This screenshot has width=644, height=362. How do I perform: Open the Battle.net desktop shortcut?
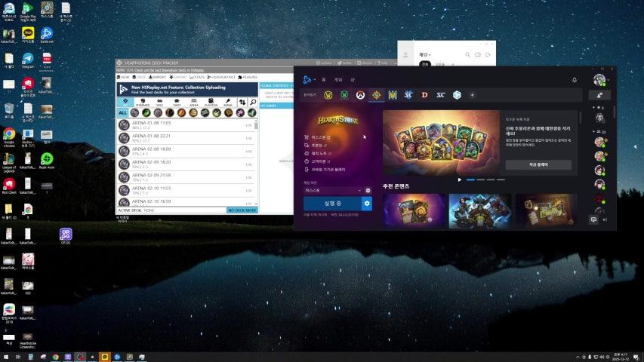point(46,35)
